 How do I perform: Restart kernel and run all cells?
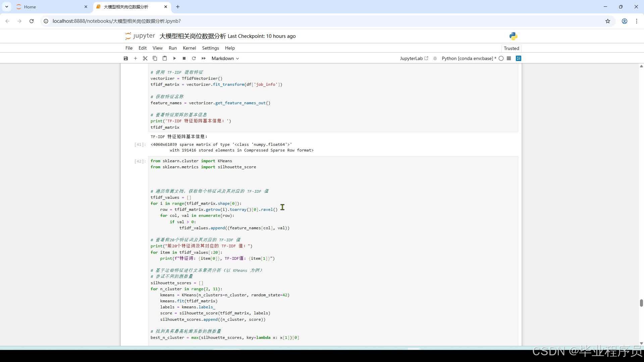click(204, 58)
